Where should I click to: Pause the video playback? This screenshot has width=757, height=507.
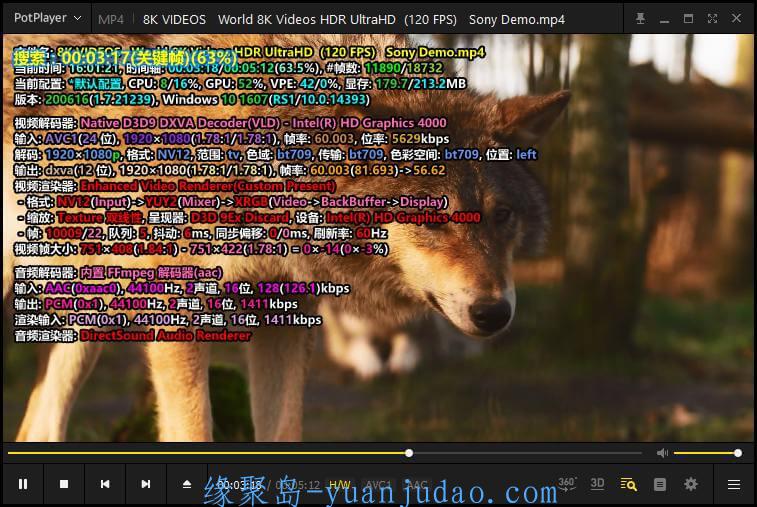point(23,484)
